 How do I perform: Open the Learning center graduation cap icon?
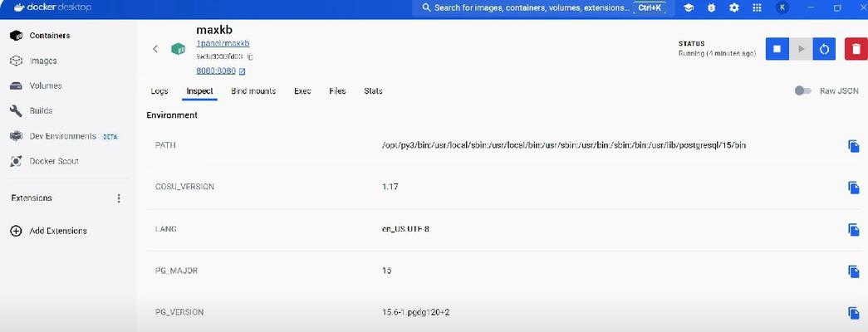pyautogui.click(x=689, y=7)
